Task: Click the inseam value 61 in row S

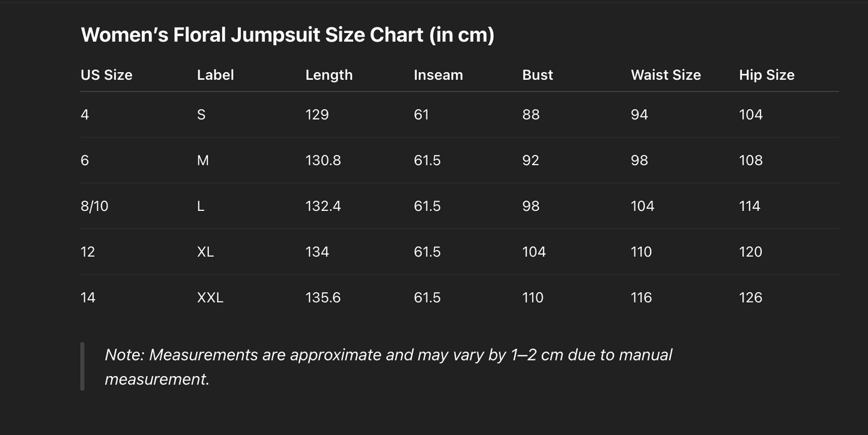Action: pyautogui.click(x=421, y=115)
